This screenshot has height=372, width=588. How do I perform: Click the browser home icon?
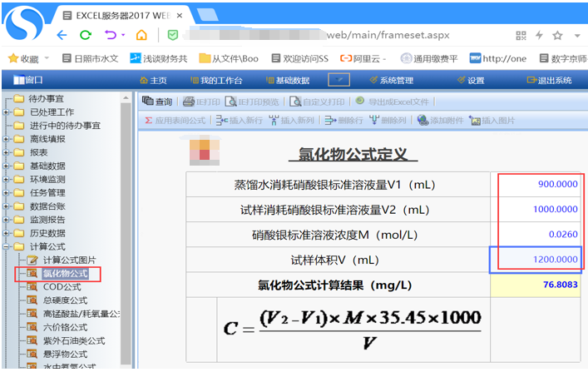[x=141, y=35]
